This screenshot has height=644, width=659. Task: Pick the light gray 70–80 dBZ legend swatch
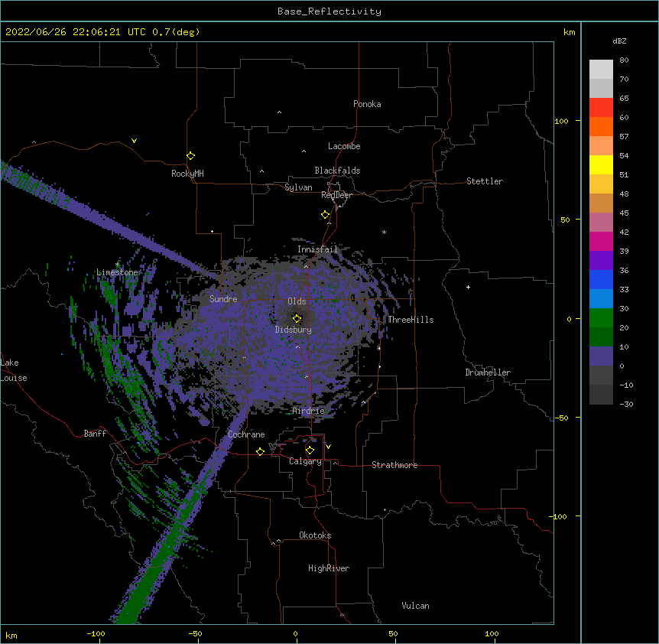601,70
